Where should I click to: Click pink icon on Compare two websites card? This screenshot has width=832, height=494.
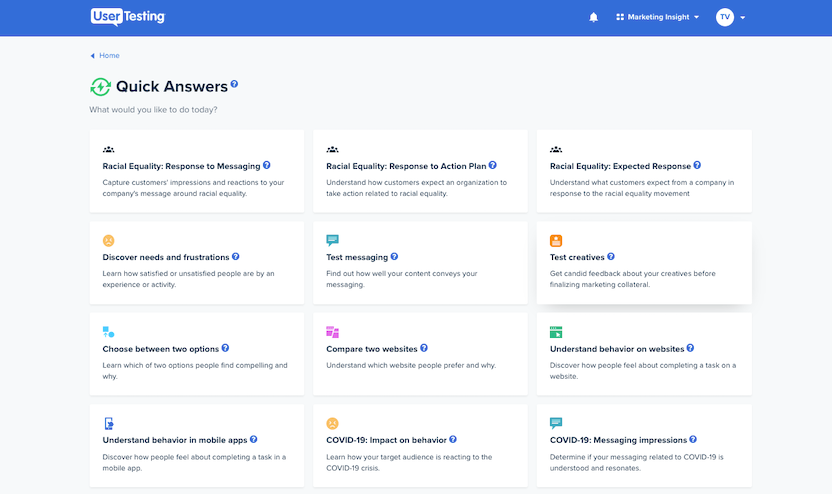tap(333, 332)
